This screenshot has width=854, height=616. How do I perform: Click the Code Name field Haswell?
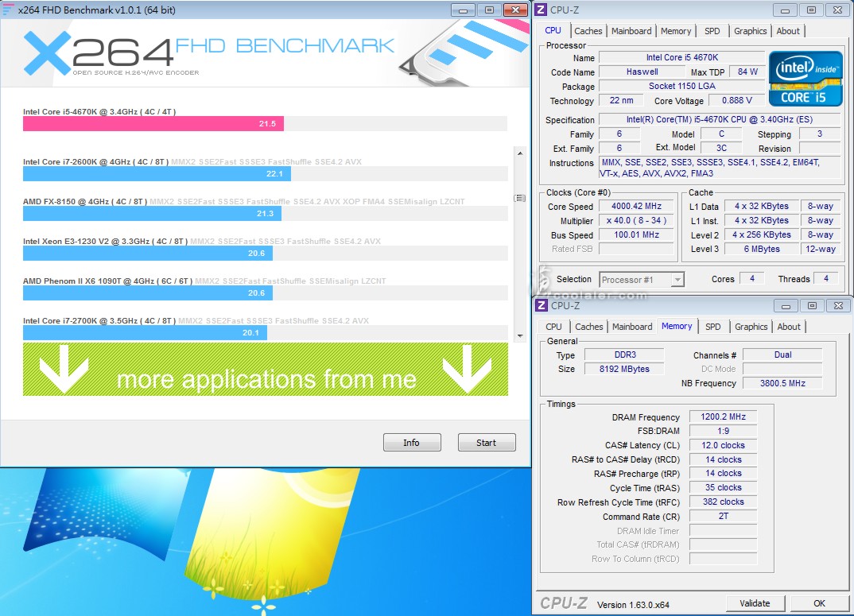642,72
